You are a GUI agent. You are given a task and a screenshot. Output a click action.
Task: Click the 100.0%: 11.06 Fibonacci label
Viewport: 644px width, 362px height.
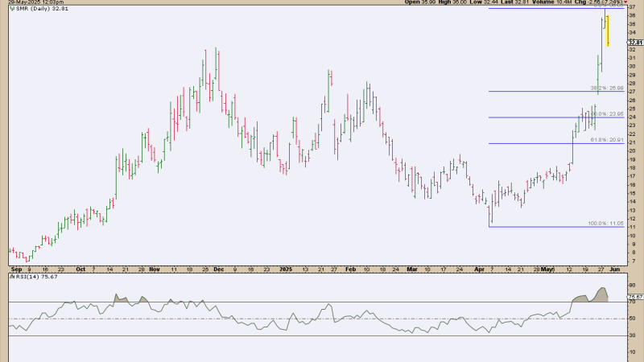tap(606, 224)
